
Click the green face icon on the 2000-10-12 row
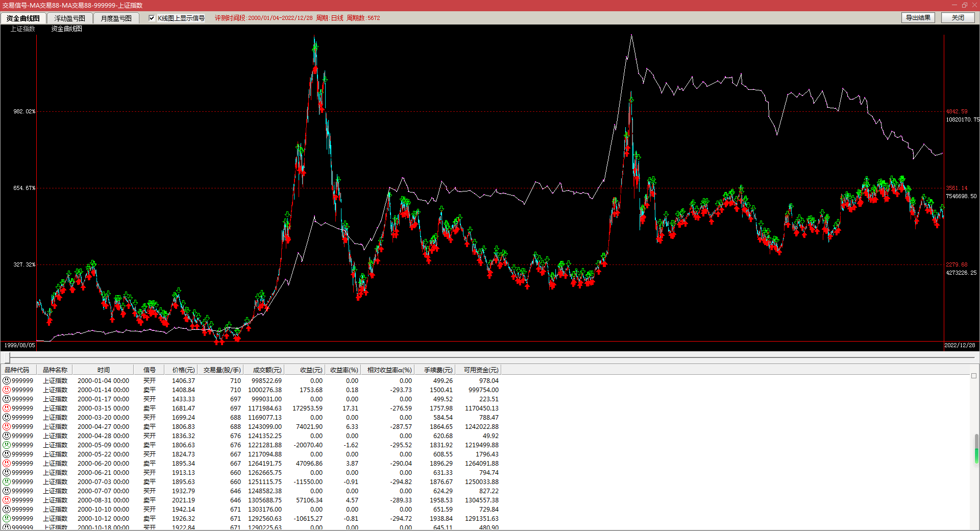pyautogui.click(x=7, y=519)
